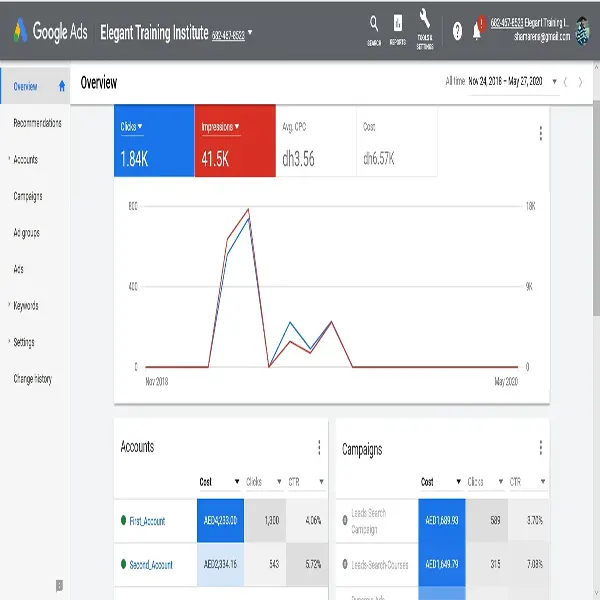The image size is (600, 600).
Task: Open the Accounts card three-dot menu
Action: click(x=319, y=447)
